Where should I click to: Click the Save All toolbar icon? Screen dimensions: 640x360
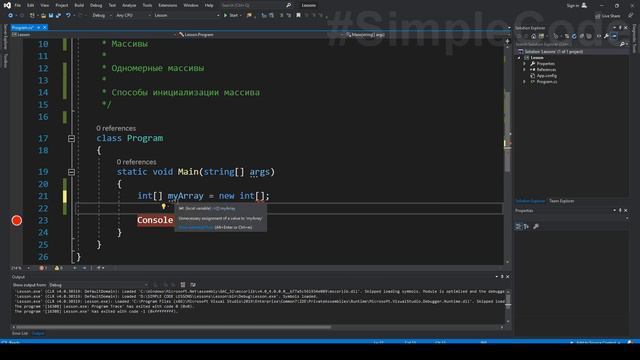click(58, 15)
